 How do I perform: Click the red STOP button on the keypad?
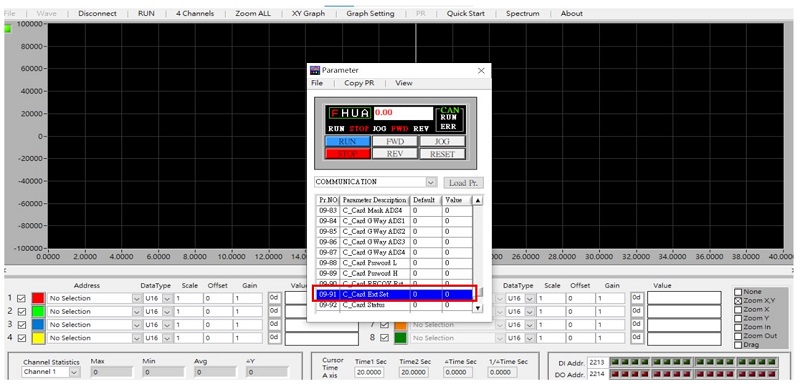[347, 153]
